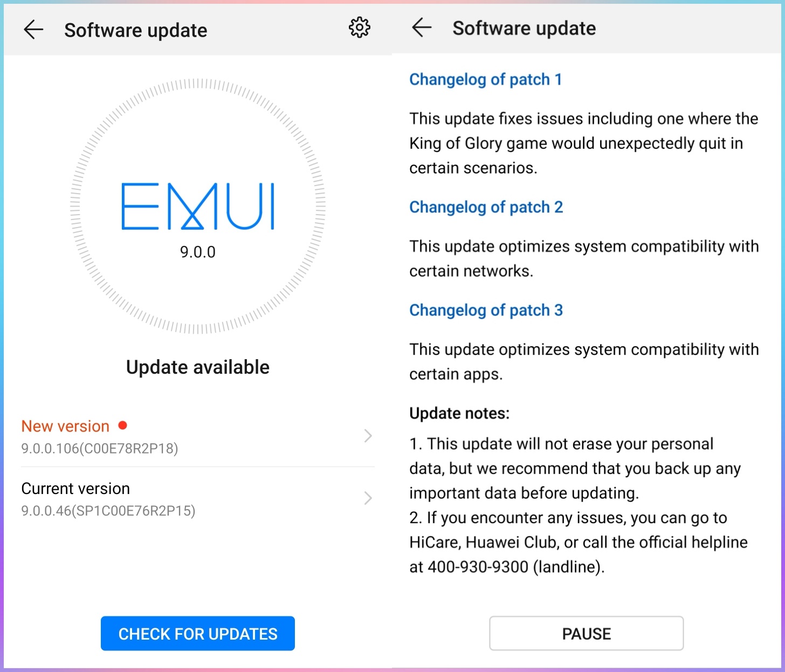
Task: Open the software update settings gear
Action: tap(359, 28)
